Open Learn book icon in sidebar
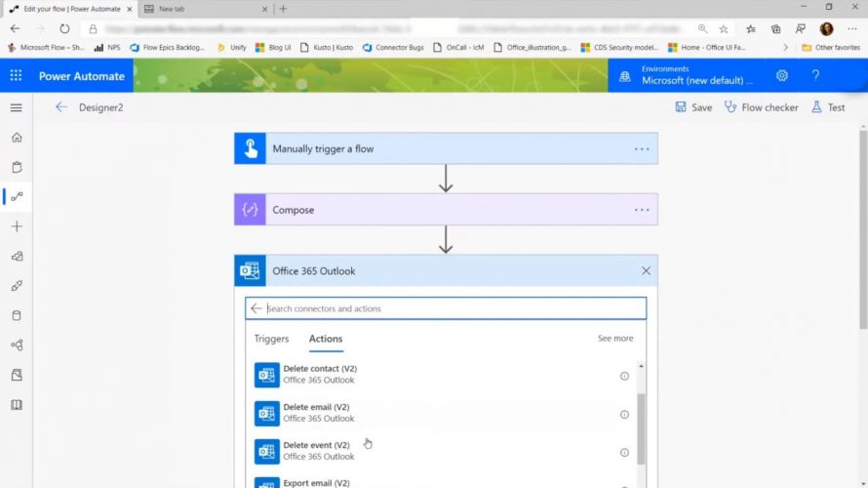This screenshot has width=868, height=488. point(17,405)
